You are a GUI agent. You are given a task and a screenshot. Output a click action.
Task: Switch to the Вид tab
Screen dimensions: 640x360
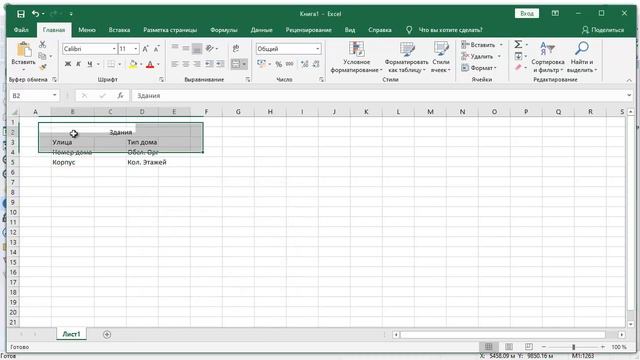[x=350, y=30]
